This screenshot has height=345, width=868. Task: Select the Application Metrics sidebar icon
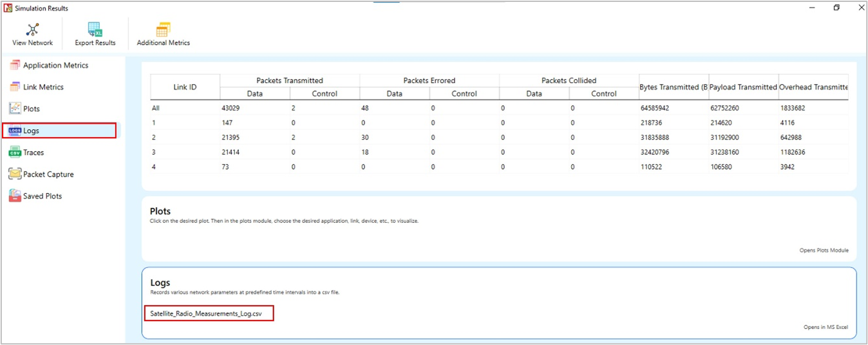click(15, 65)
